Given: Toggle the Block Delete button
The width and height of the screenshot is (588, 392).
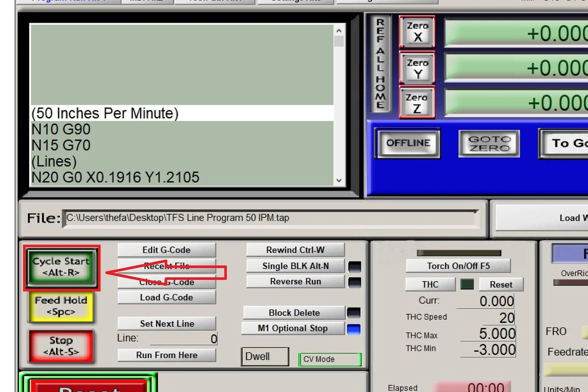Looking at the screenshot, I should [294, 313].
